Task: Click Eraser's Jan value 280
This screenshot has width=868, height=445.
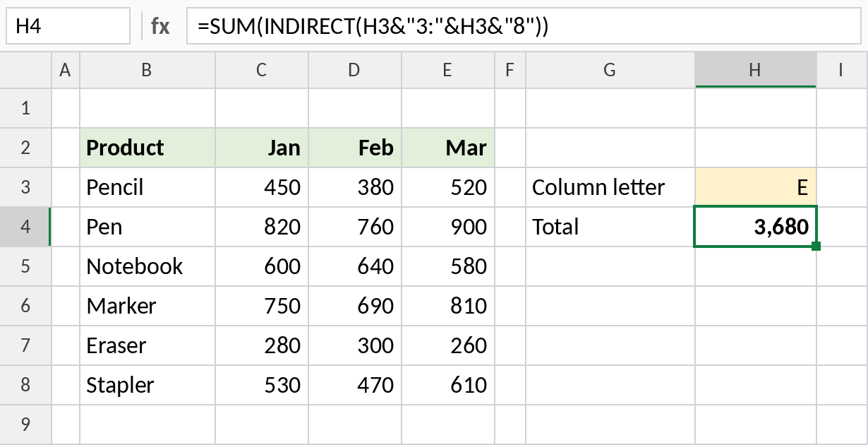Action: 262,345
